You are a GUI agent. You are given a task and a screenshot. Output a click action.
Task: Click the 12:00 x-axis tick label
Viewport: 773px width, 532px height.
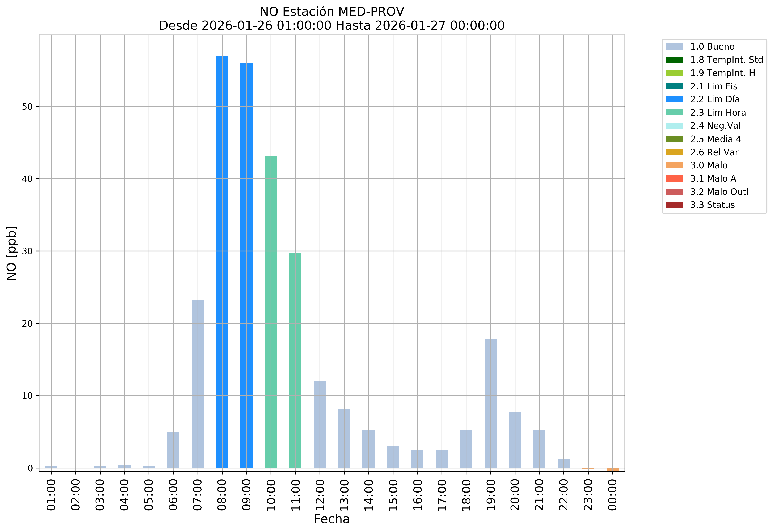tap(320, 495)
